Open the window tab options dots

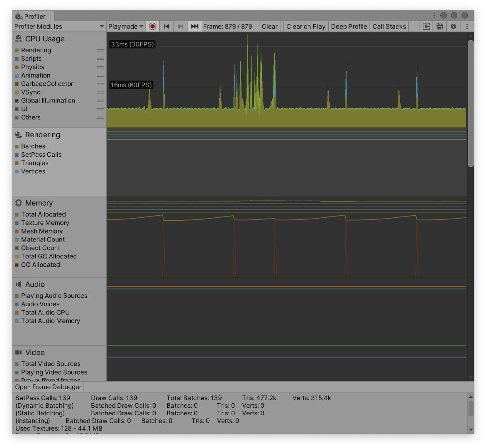434,15
